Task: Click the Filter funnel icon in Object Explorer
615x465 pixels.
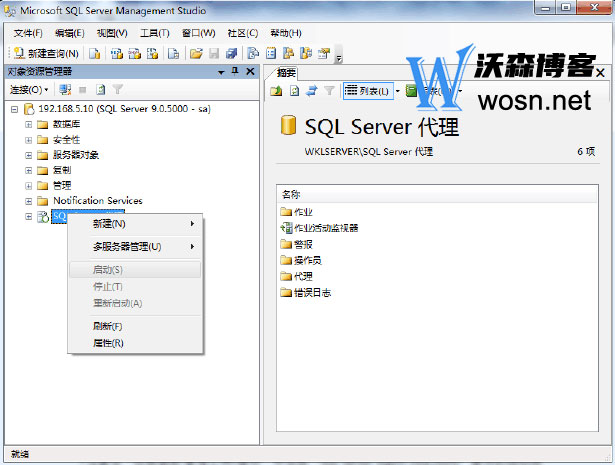Action: pos(118,90)
